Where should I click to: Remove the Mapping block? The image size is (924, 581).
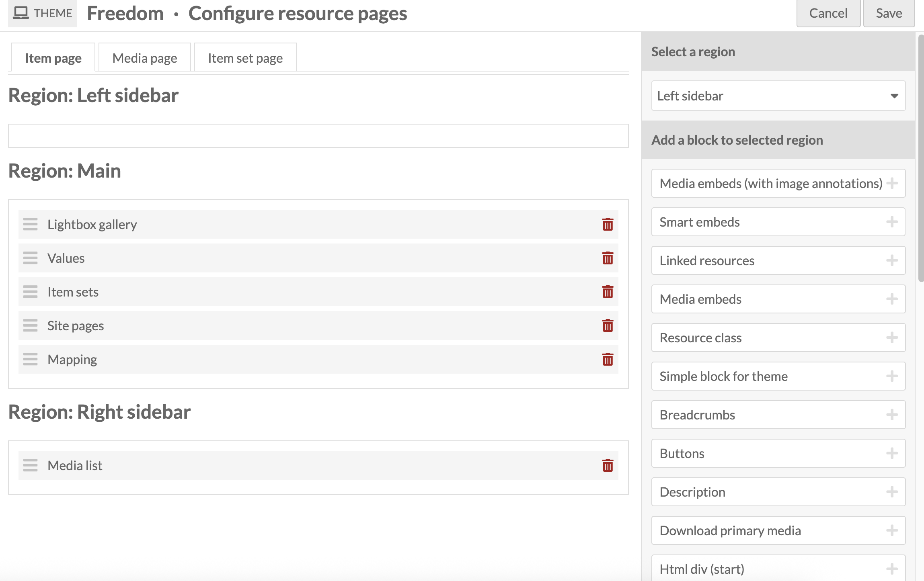[608, 359]
